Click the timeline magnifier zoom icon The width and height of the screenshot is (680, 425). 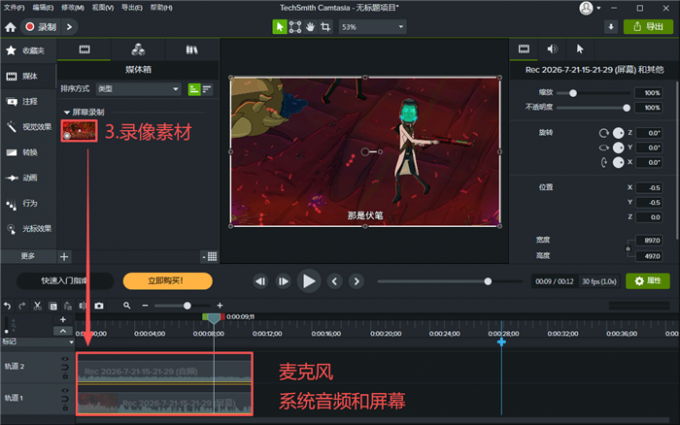click(127, 306)
